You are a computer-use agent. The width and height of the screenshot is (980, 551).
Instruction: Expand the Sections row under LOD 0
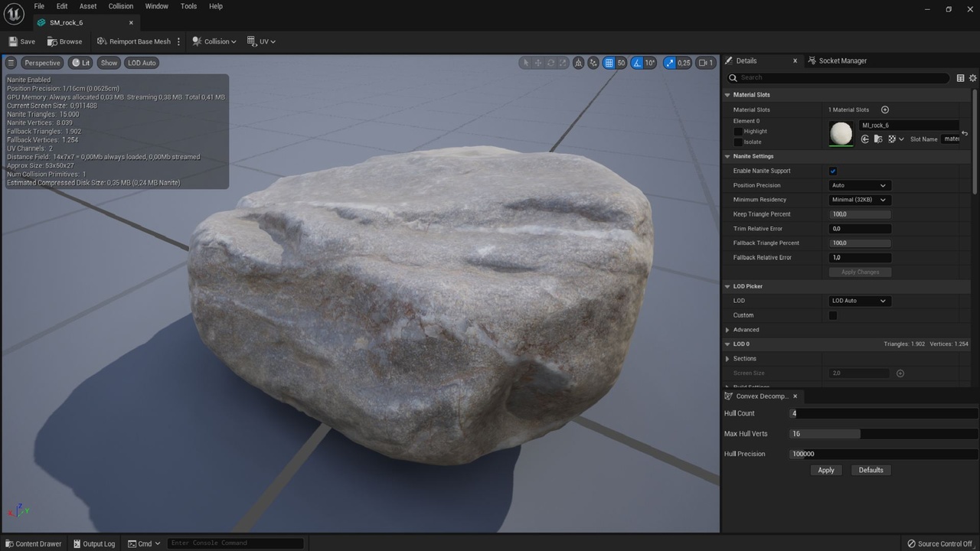727,359
